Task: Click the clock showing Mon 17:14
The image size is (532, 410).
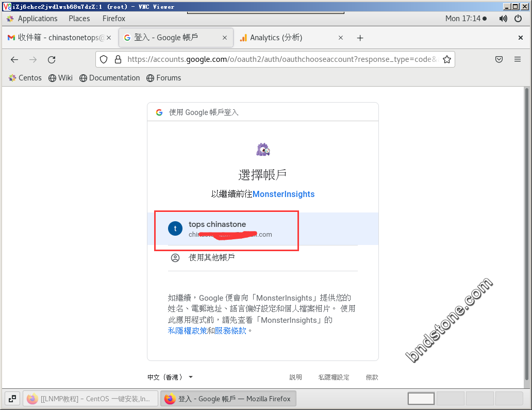Action: (466, 19)
